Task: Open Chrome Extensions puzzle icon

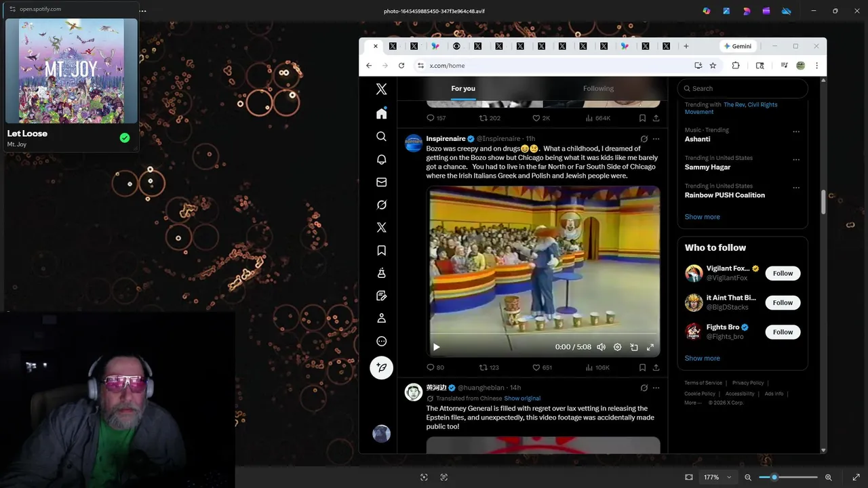Action: (x=736, y=66)
